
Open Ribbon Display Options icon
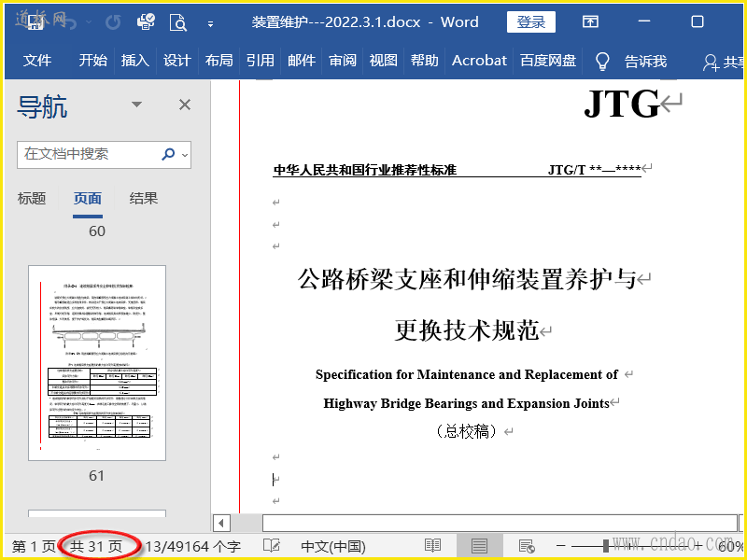[x=590, y=21]
